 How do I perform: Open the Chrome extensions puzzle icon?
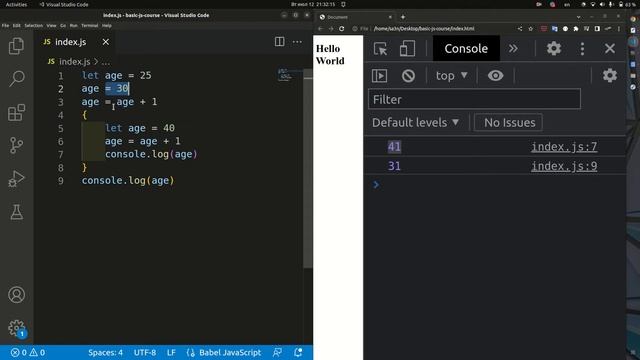pos(576,29)
